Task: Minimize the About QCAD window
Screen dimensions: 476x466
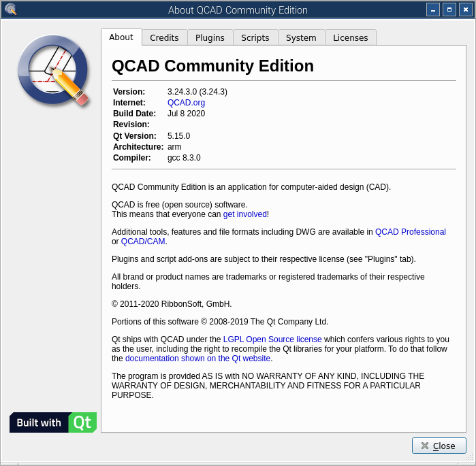Action: click(433, 10)
